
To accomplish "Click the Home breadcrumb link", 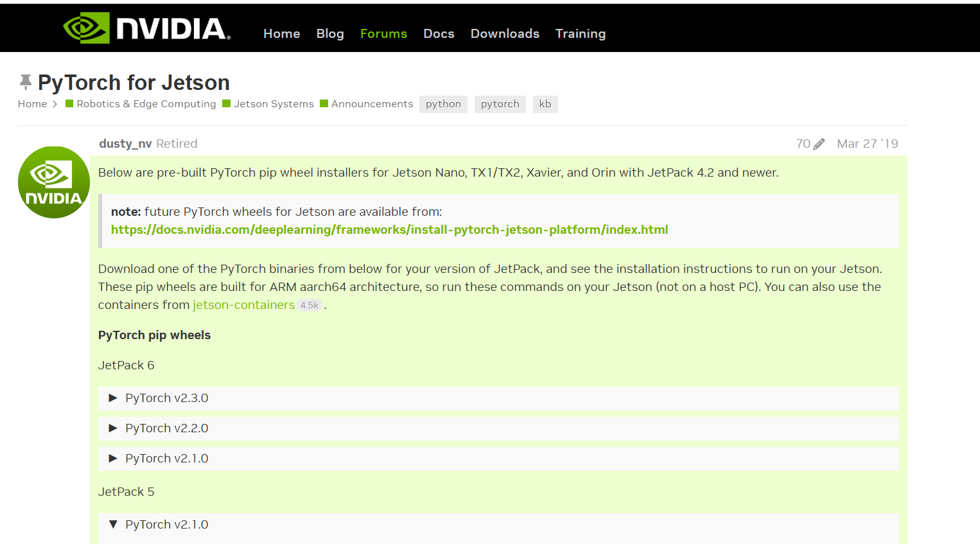I will coord(32,104).
